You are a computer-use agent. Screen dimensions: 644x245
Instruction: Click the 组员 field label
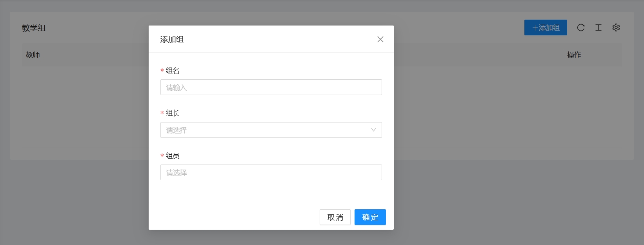(173, 156)
